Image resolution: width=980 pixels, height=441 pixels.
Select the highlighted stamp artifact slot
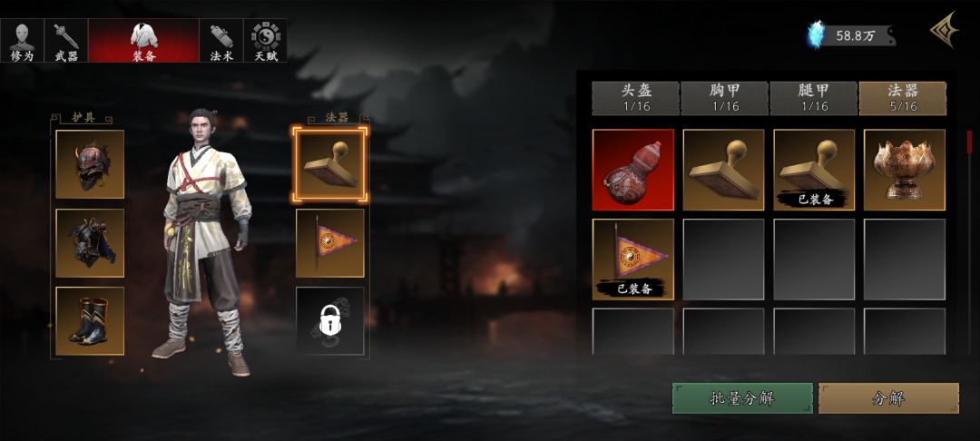coord(329,165)
